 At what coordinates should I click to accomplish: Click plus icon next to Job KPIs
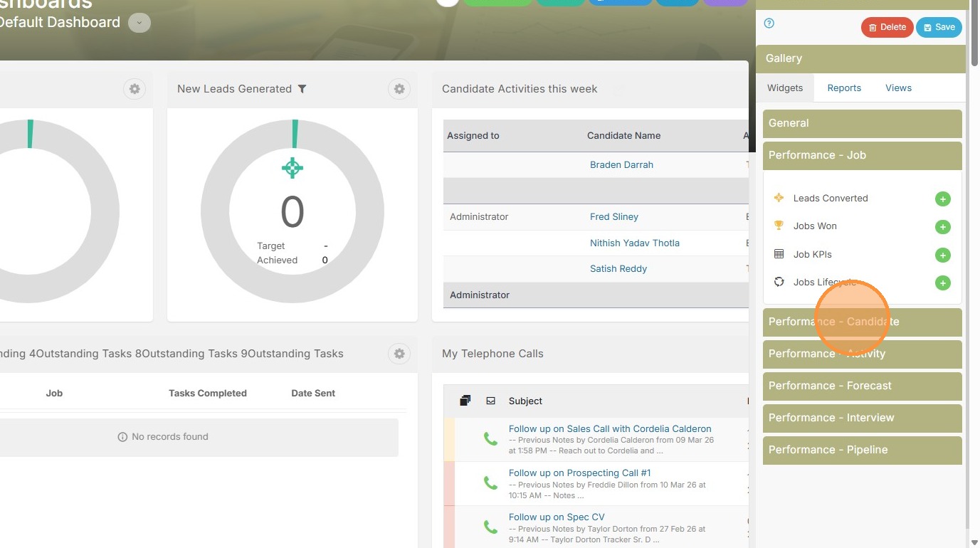click(942, 255)
